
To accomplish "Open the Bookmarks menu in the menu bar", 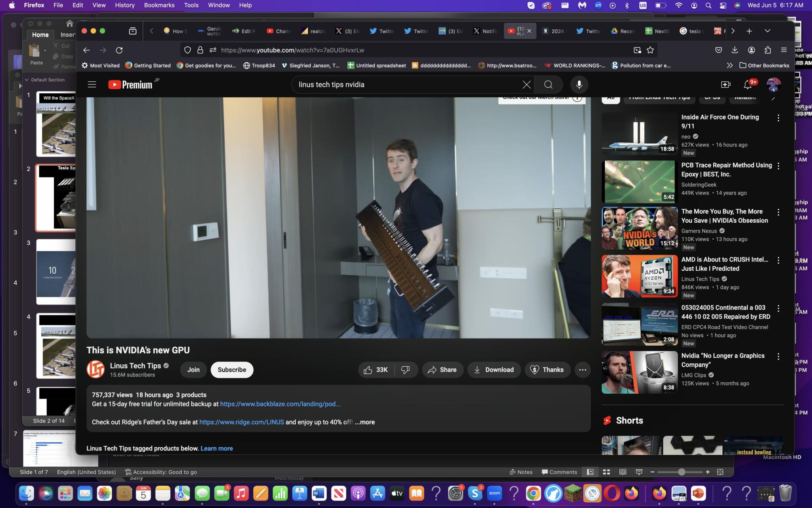I will [159, 5].
